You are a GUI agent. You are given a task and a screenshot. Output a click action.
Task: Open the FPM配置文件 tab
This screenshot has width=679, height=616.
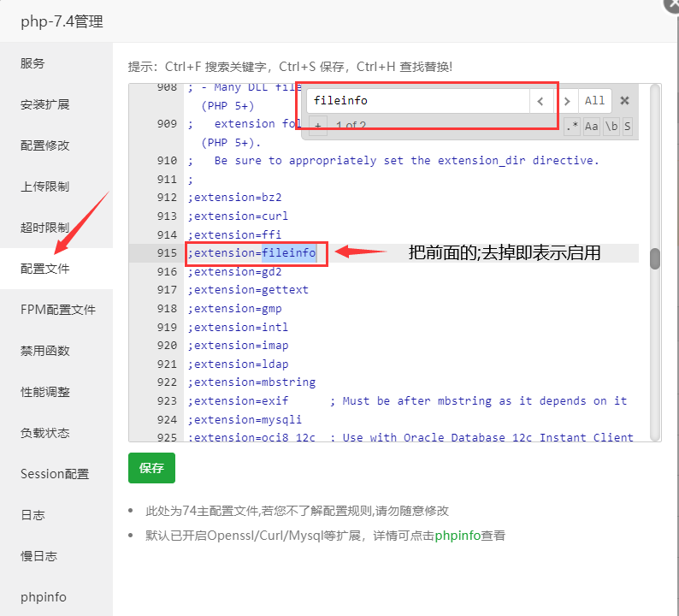click(x=56, y=310)
